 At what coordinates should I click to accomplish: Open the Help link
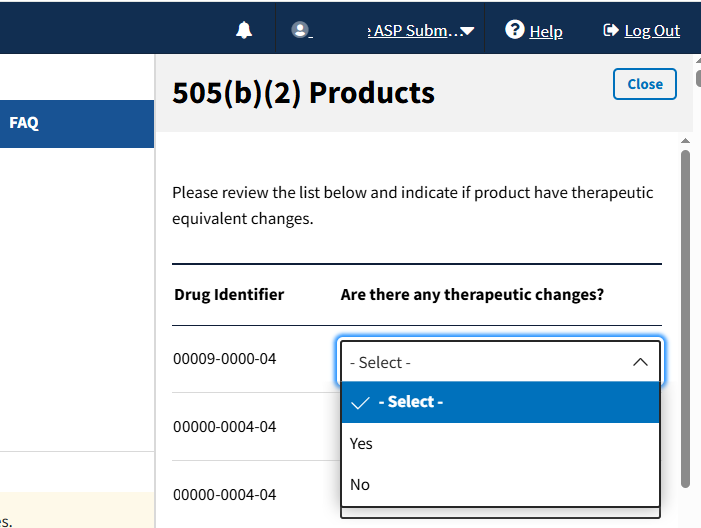546,31
